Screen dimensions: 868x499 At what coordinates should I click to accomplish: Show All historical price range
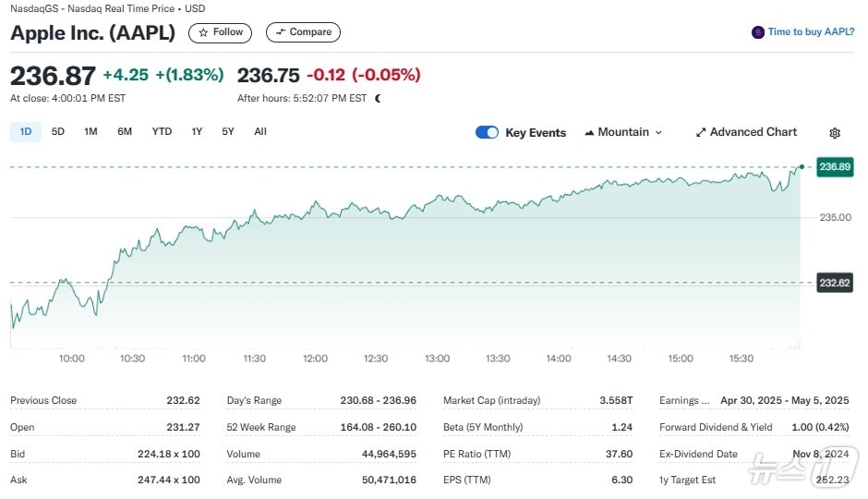tap(260, 132)
